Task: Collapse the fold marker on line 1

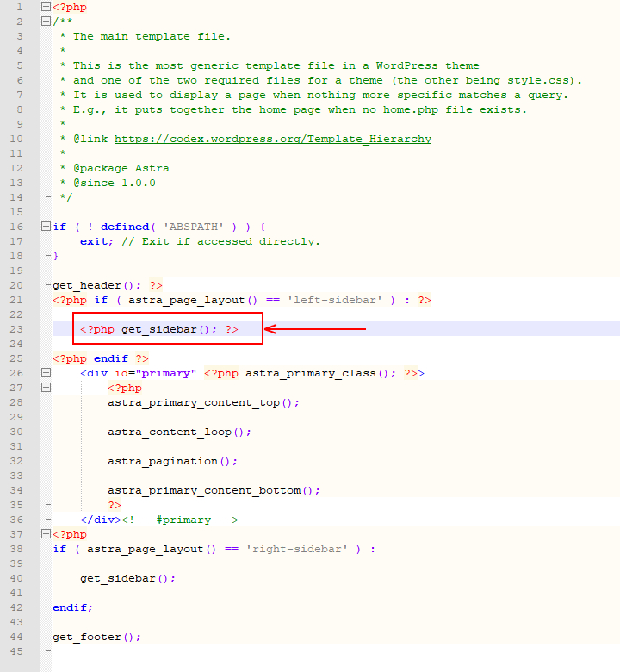Action: 46,7
